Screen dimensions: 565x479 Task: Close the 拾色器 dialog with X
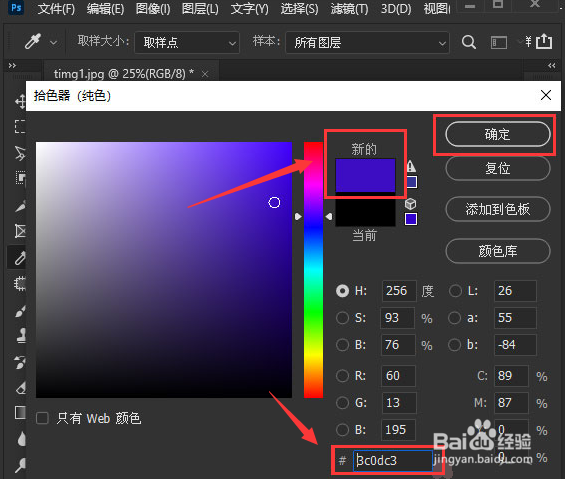tap(546, 95)
